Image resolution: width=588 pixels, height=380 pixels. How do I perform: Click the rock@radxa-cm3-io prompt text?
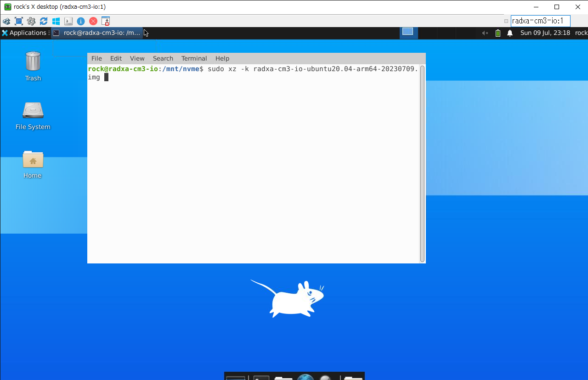(x=123, y=69)
